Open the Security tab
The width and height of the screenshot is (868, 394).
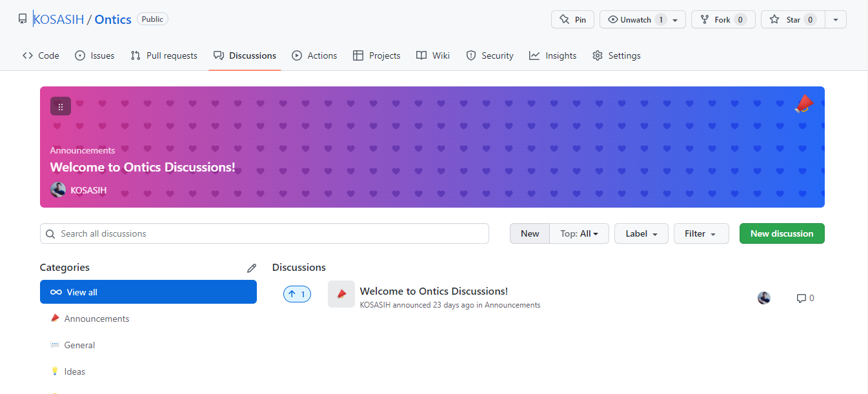point(490,55)
